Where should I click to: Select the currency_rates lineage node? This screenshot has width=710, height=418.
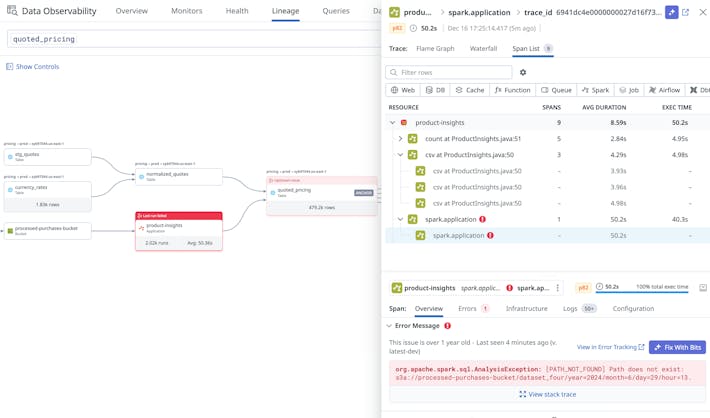(x=48, y=196)
